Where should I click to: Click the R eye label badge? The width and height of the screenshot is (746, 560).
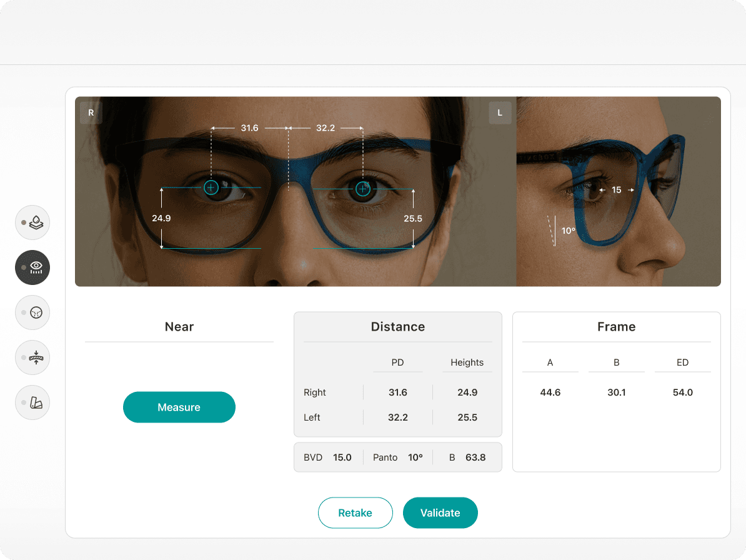click(x=91, y=112)
